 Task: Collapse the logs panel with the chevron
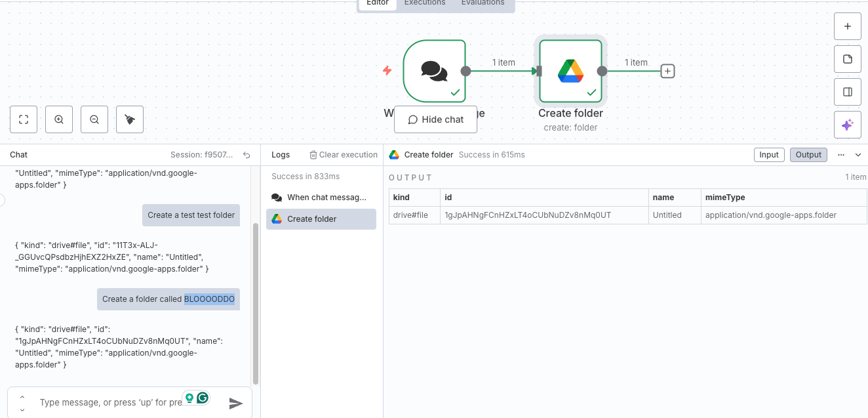(858, 155)
